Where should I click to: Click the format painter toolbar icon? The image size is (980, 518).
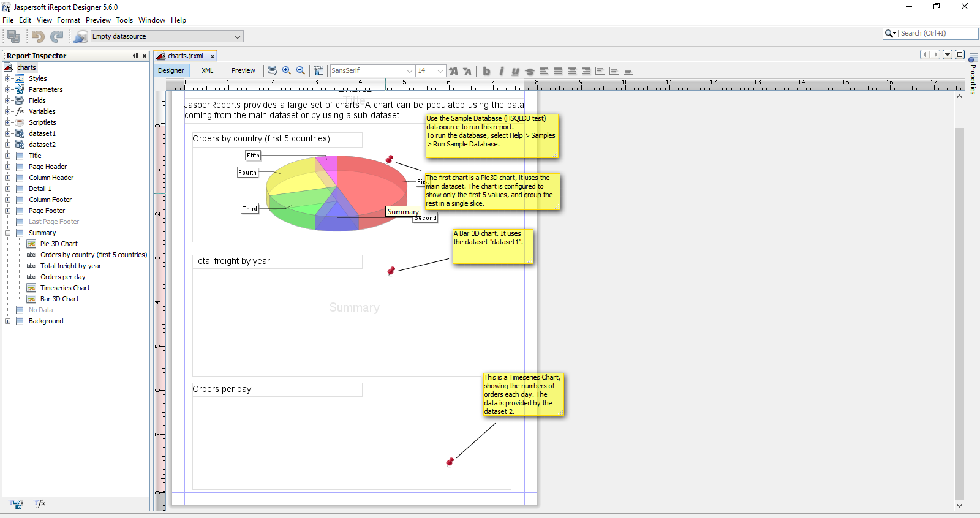[318, 70]
